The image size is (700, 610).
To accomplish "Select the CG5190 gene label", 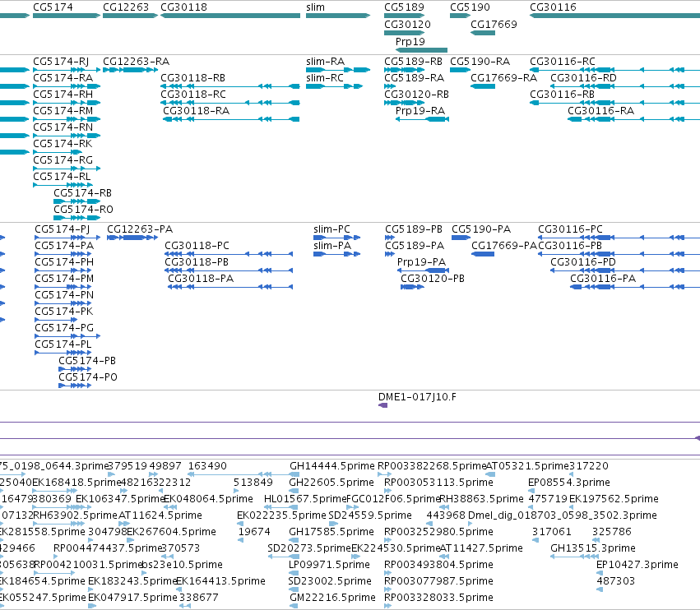I will pos(470,7).
